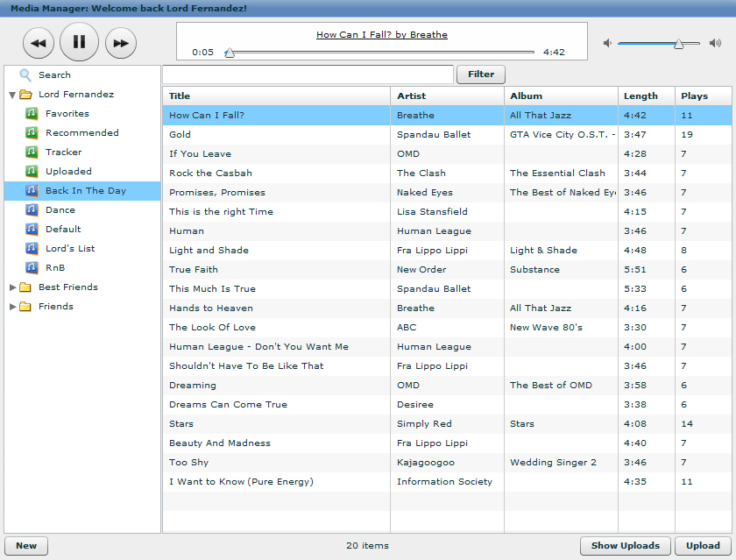Click the blue Default playlist icon
Viewport: 736px width, 560px height.
32,229
